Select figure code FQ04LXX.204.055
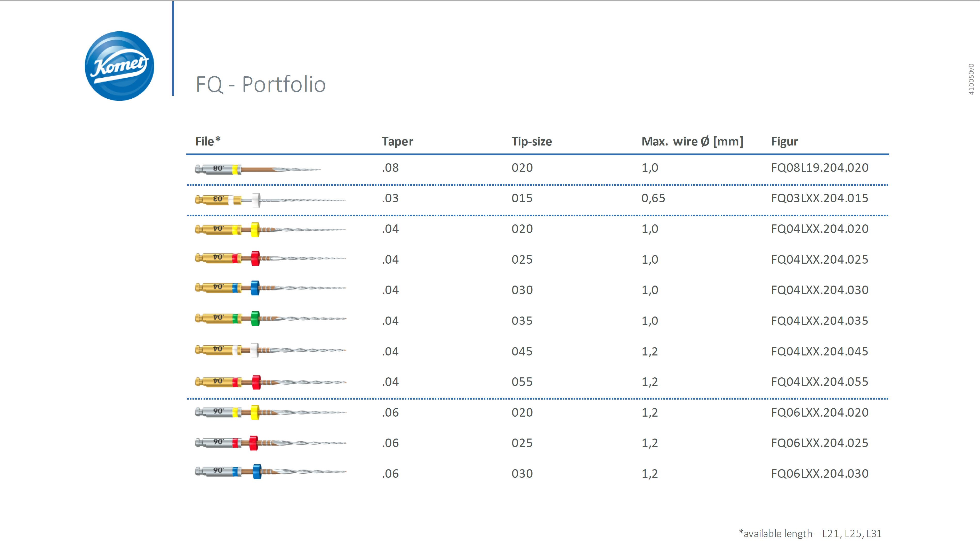The image size is (980, 551). [820, 382]
